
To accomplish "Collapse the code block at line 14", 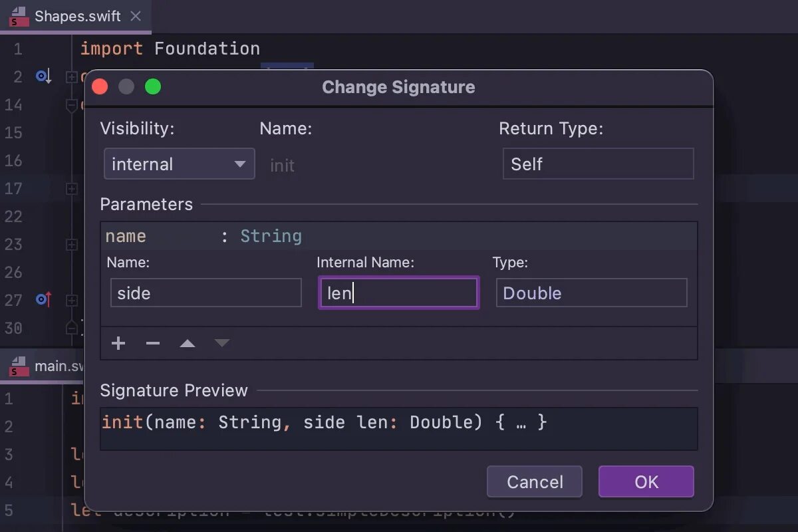I will tap(71, 105).
